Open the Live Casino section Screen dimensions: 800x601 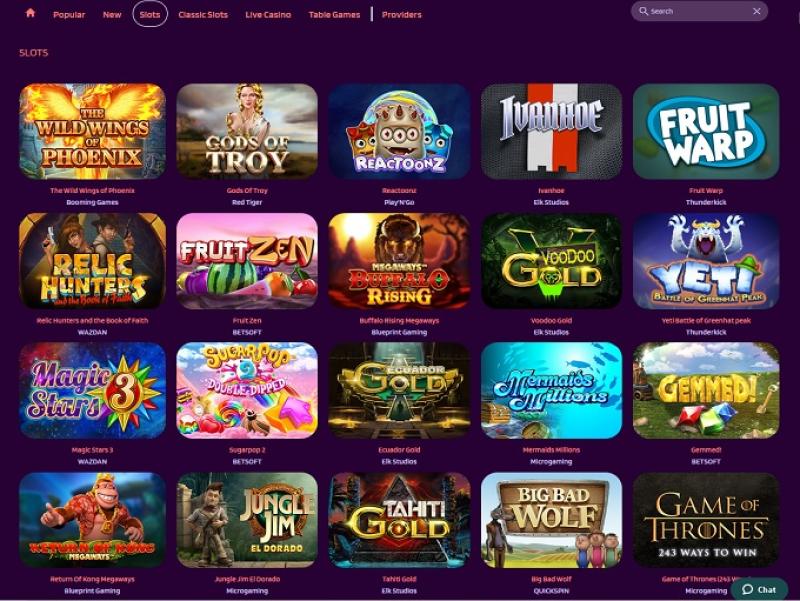[268, 15]
